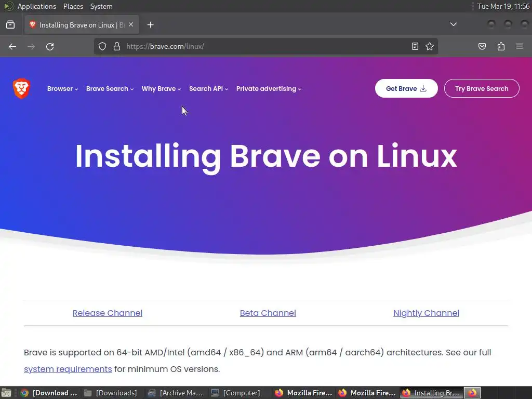Go back one page

point(12,46)
